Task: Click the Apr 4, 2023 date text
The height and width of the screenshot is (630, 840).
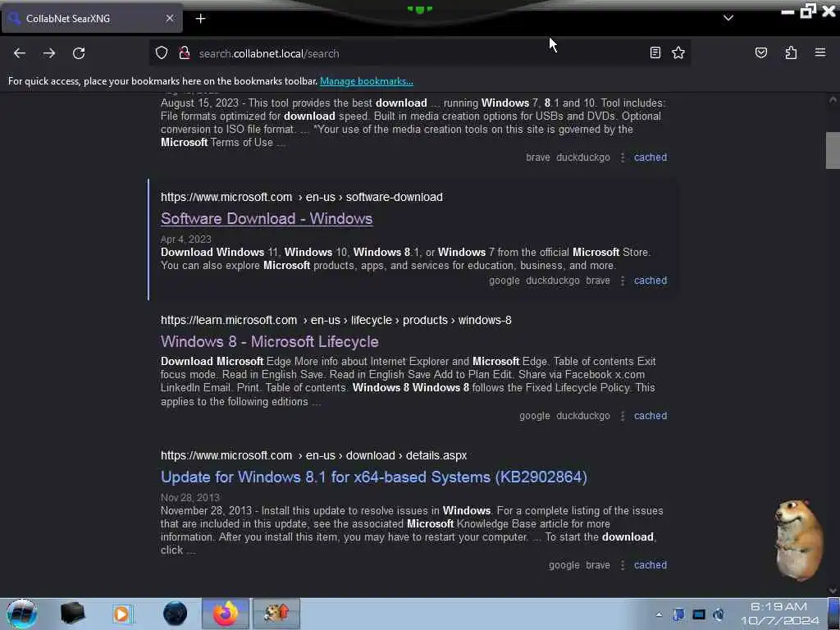Action: [x=186, y=240]
